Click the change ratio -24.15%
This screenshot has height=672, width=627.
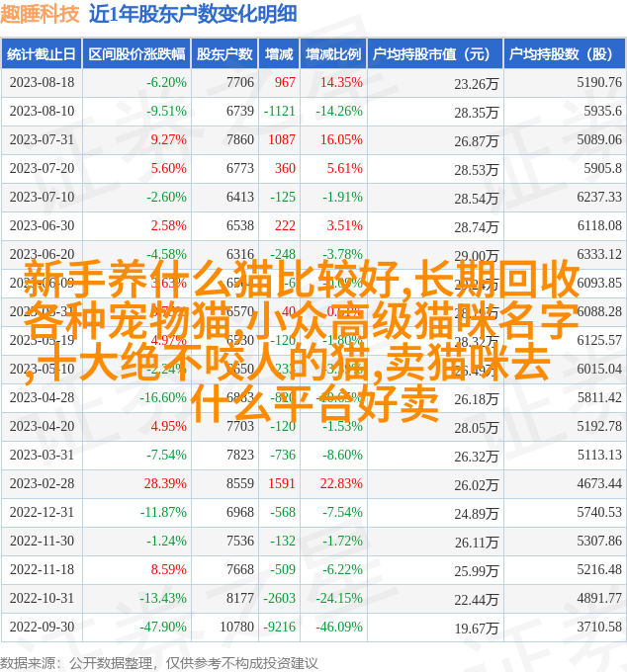339,598
